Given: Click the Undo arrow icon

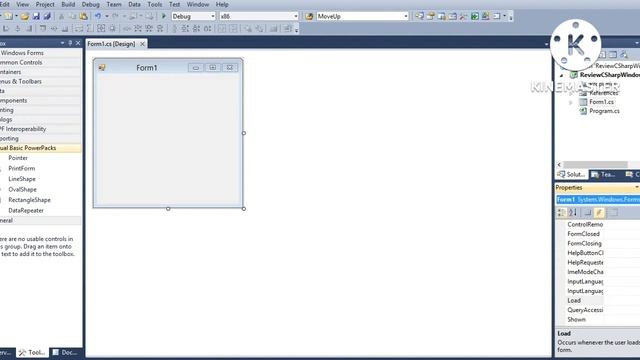Looking at the screenshot, I should 98,16.
